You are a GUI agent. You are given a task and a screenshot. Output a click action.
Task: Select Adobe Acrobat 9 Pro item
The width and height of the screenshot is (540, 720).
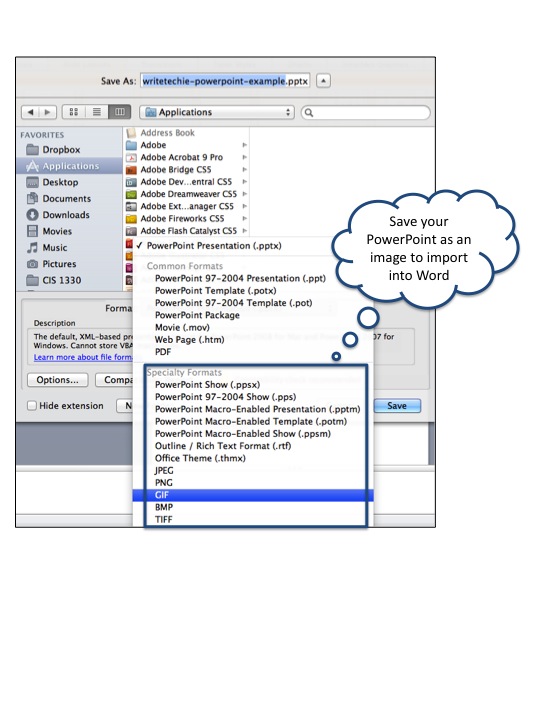coord(181,157)
